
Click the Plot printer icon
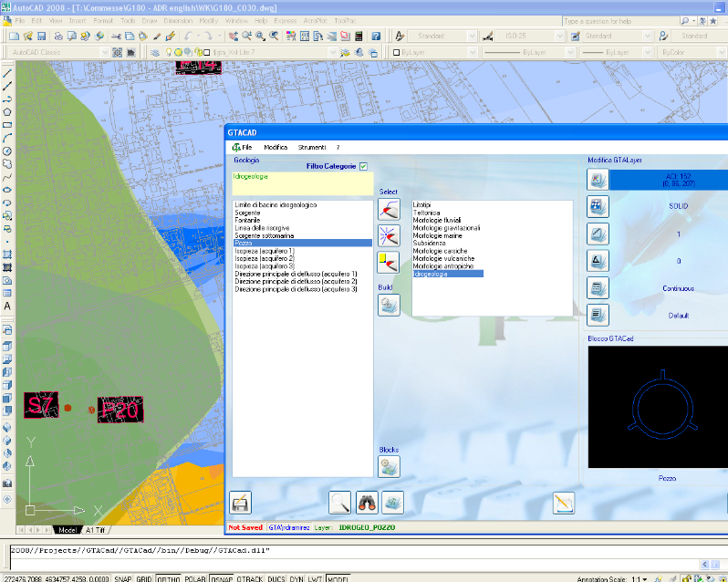58,36
